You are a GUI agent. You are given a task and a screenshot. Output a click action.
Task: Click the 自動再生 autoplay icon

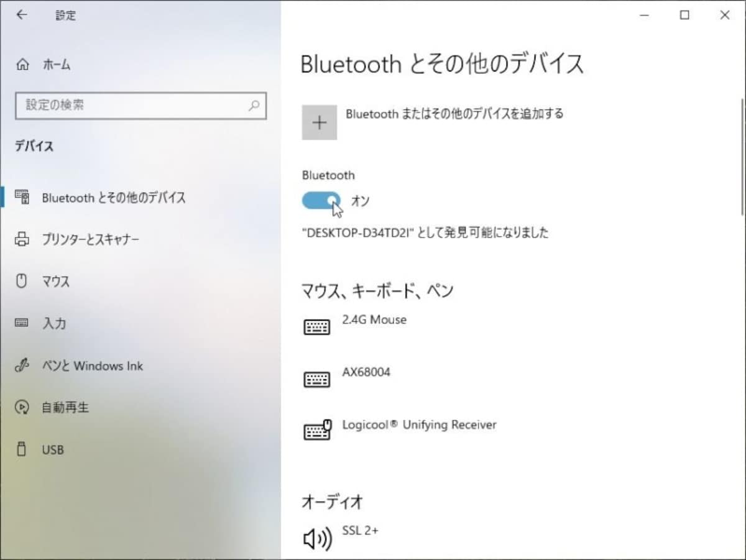22,407
